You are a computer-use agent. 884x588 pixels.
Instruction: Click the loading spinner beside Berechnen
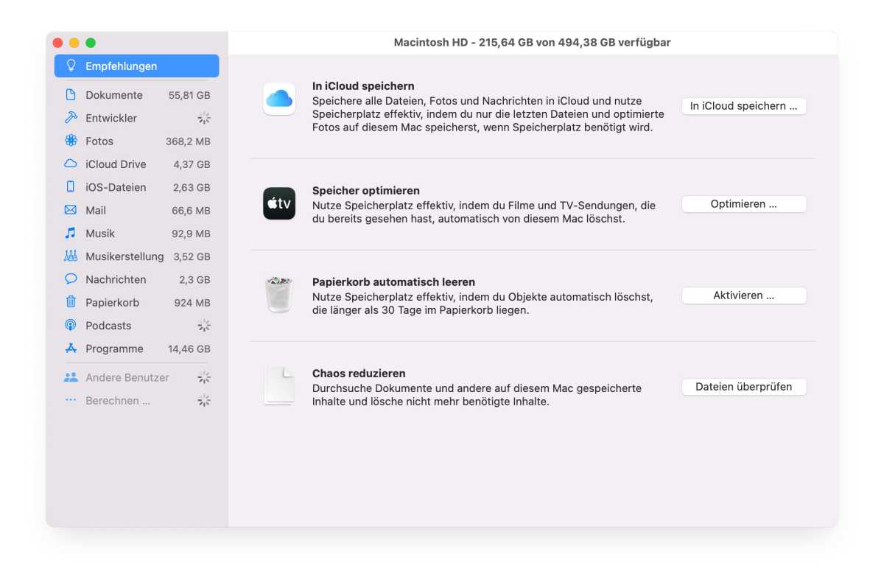(x=204, y=400)
